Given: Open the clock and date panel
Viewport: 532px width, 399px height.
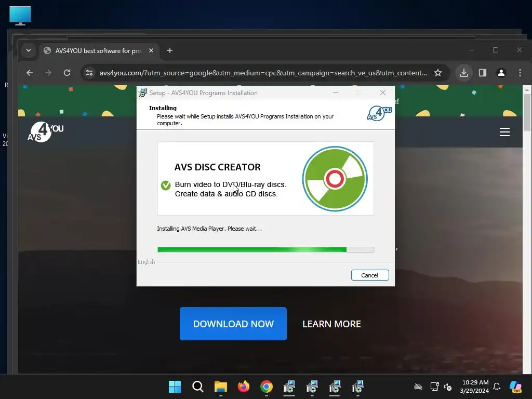Looking at the screenshot, I should [475, 387].
